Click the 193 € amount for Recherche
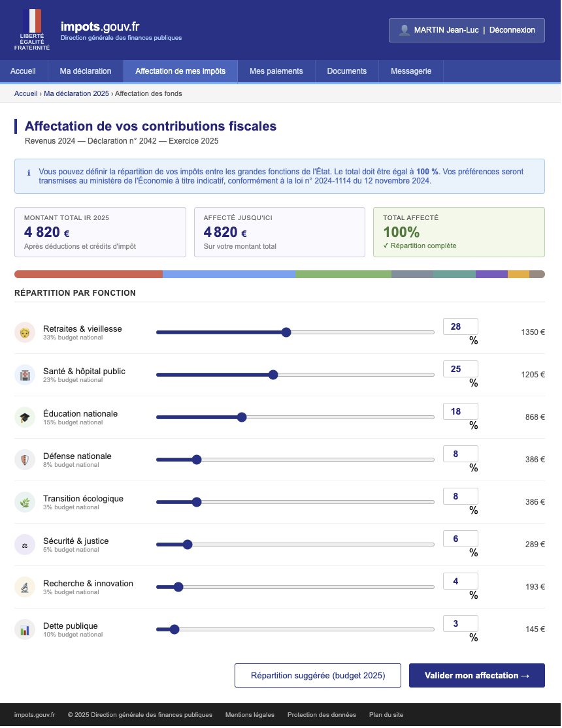This screenshot has height=728, width=562. [535, 588]
